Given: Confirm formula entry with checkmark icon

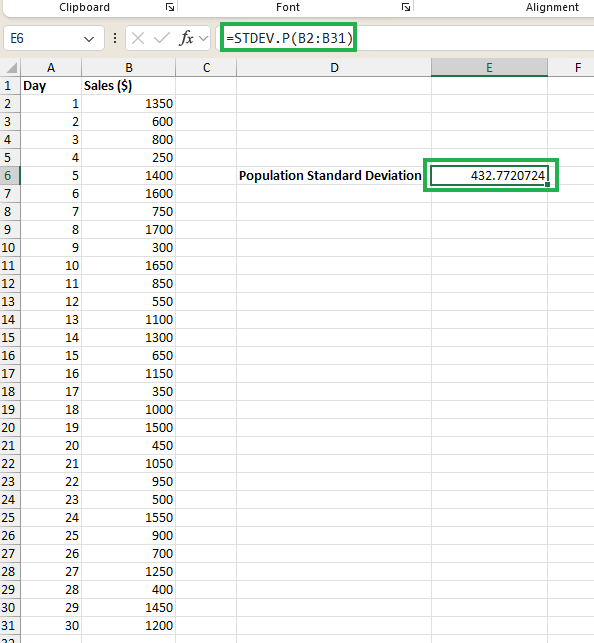Looking at the screenshot, I should (162, 38).
